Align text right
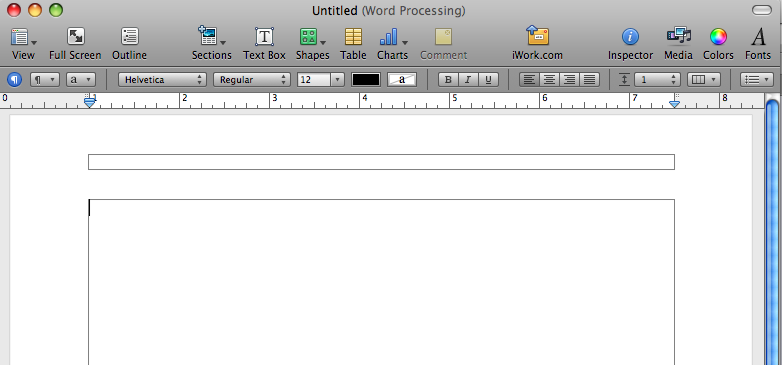782x365 pixels. click(x=570, y=80)
